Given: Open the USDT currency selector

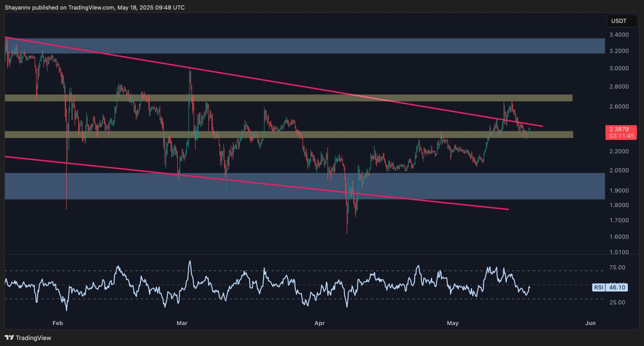Looking at the screenshot, I should point(622,21).
